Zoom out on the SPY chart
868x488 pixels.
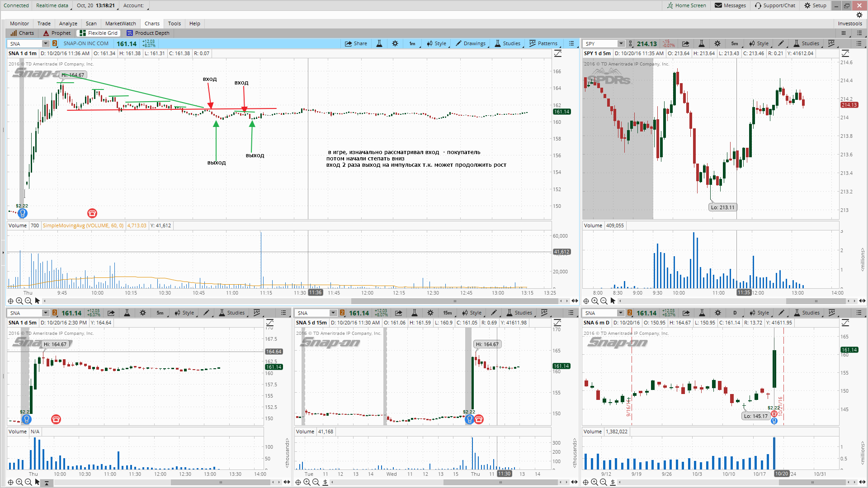[x=604, y=301]
